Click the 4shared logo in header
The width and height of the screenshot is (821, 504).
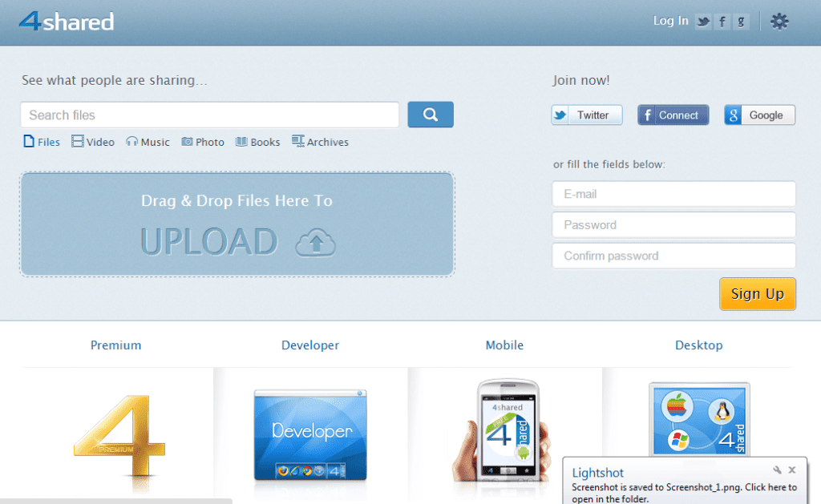click(x=67, y=21)
